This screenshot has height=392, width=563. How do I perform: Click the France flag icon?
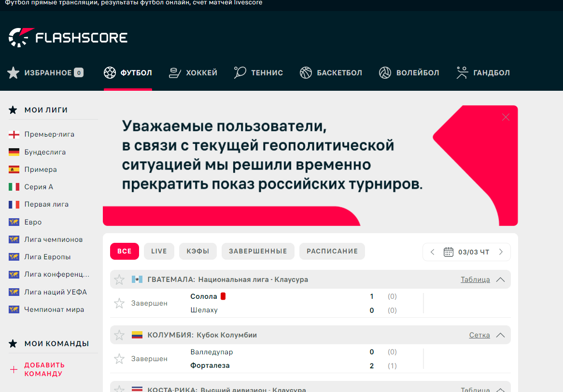(x=14, y=204)
